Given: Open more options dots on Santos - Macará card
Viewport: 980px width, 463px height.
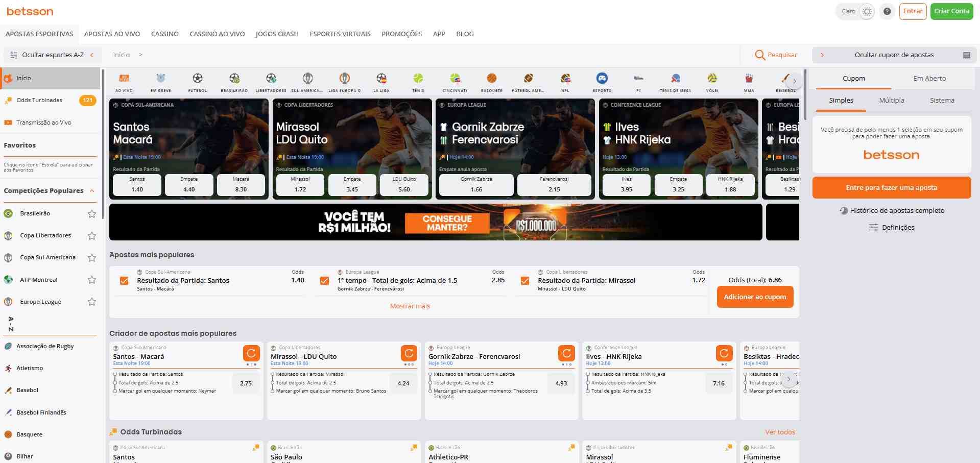Looking at the screenshot, I should [x=251, y=364].
